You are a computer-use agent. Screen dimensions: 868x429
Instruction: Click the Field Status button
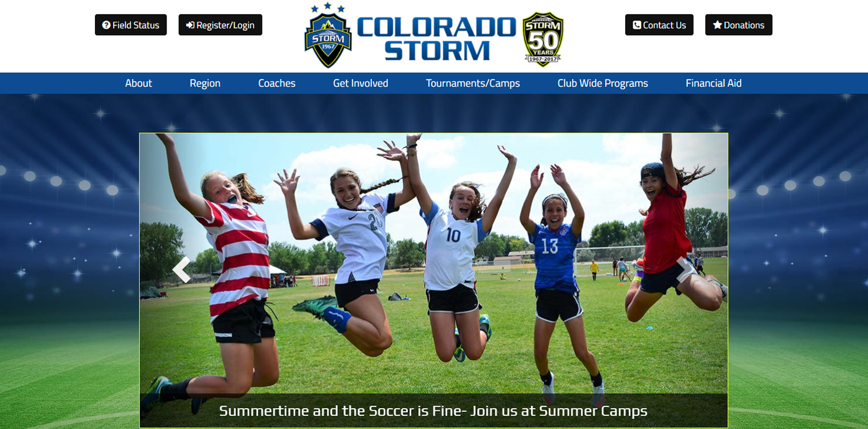pos(131,25)
